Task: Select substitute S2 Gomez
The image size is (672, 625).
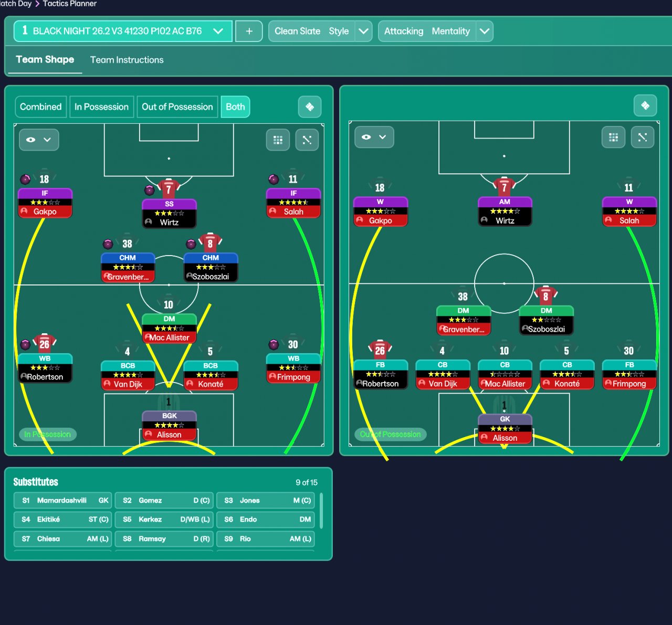Action: [x=164, y=500]
